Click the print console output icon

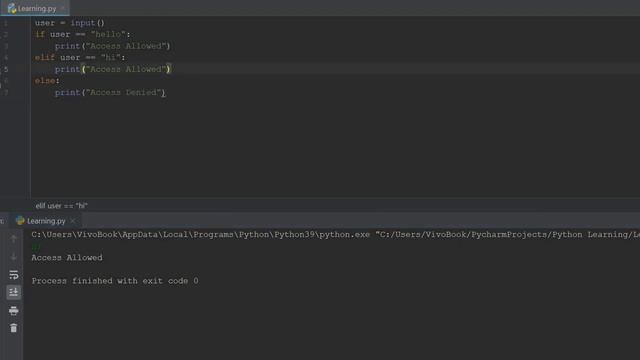(x=13, y=311)
